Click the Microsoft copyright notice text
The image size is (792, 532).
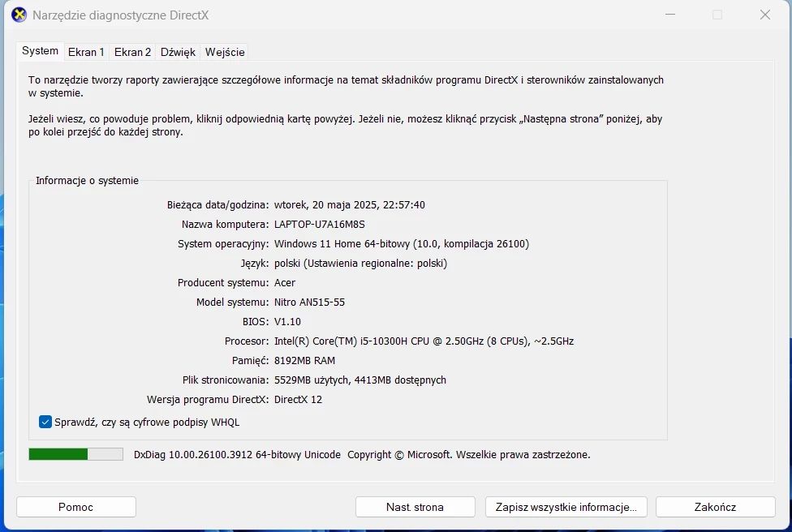469,454
